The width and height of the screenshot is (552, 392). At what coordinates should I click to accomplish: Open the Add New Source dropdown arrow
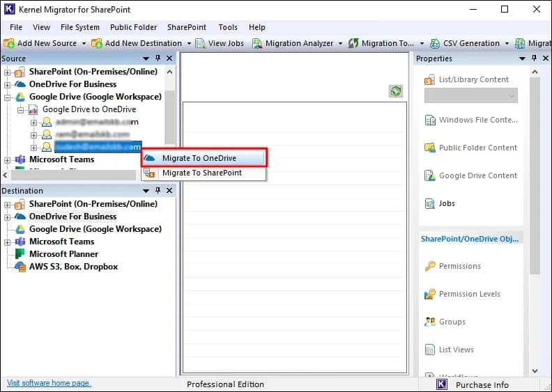pyautogui.click(x=84, y=44)
